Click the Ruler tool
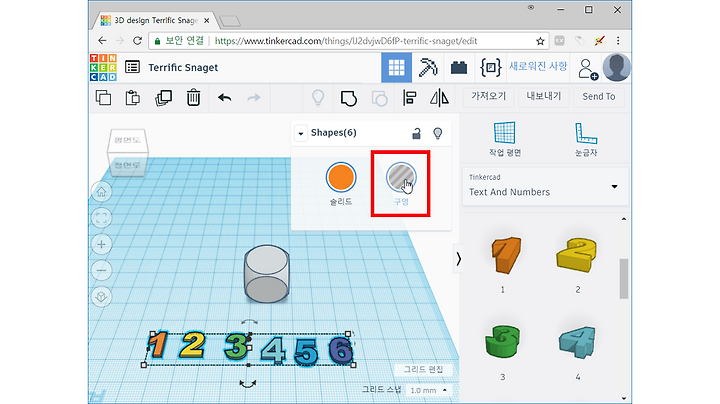This screenshot has width=720, height=404. pos(586,140)
